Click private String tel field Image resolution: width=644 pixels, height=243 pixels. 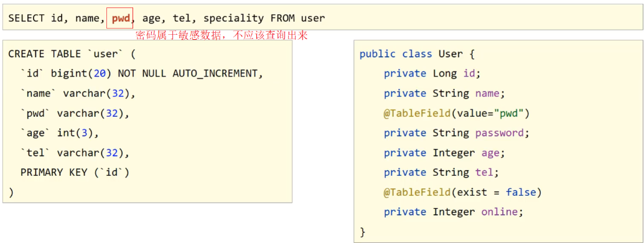[x=442, y=172]
